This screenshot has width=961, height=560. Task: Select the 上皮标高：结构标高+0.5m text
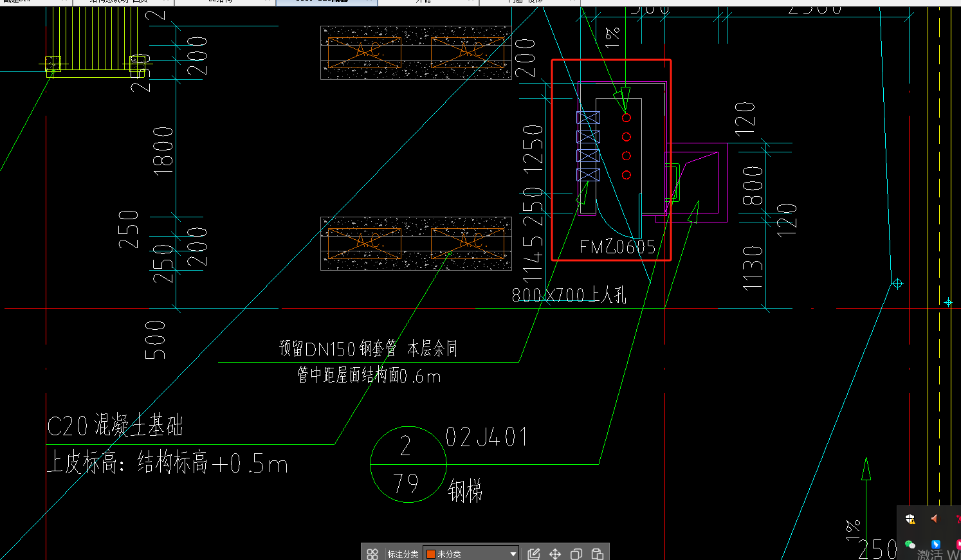[x=168, y=463]
